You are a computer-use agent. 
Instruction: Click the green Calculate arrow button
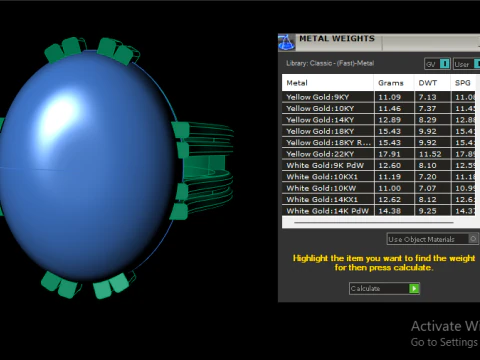pos(414,288)
